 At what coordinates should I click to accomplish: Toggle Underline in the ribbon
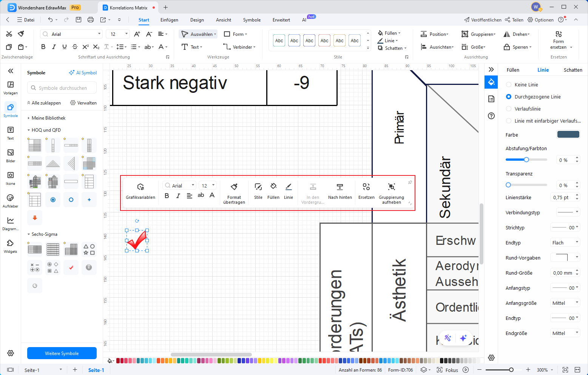65,47
